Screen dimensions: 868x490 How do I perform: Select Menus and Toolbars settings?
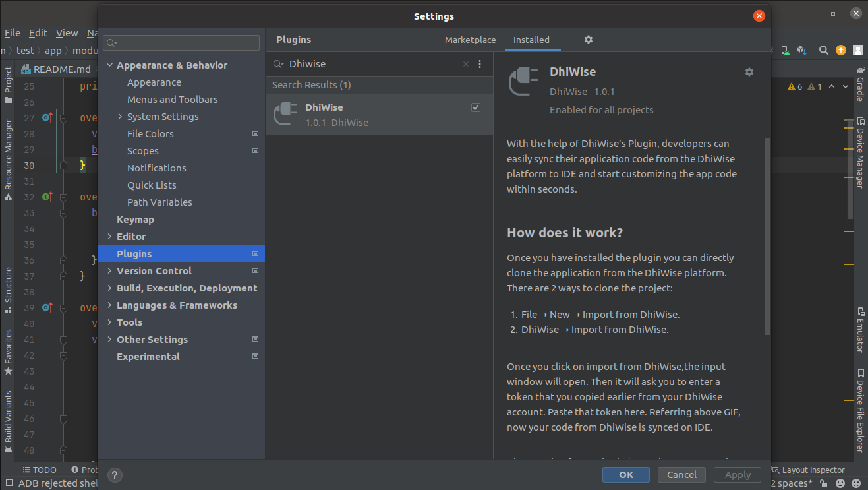[173, 100]
